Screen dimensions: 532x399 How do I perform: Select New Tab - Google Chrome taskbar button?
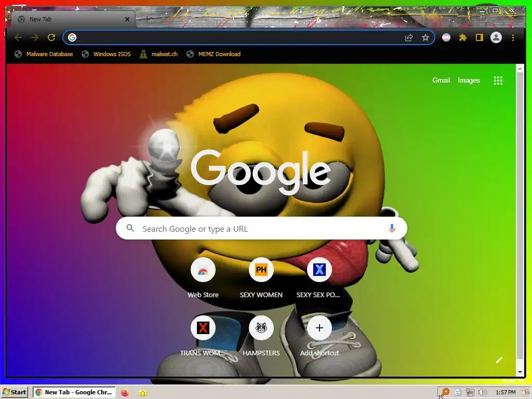coord(74,392)
